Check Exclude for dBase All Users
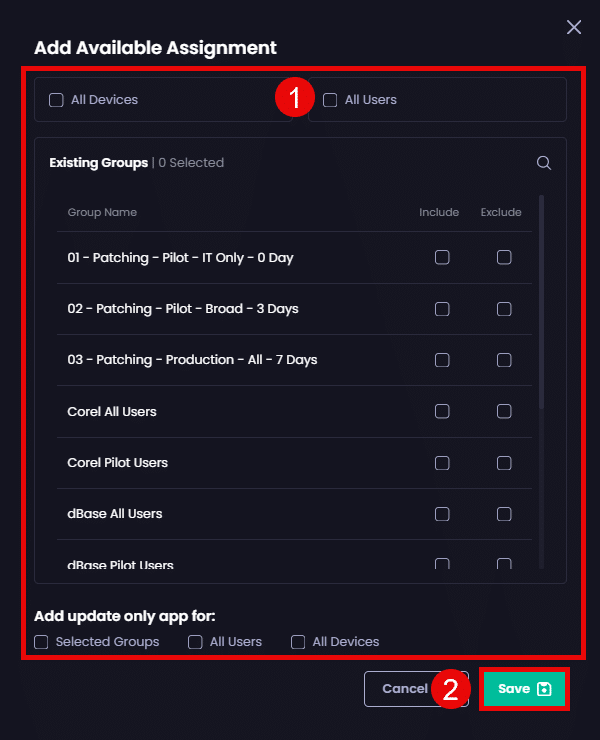The width and height of the screenshot is (600, 740). click(504, 514)
